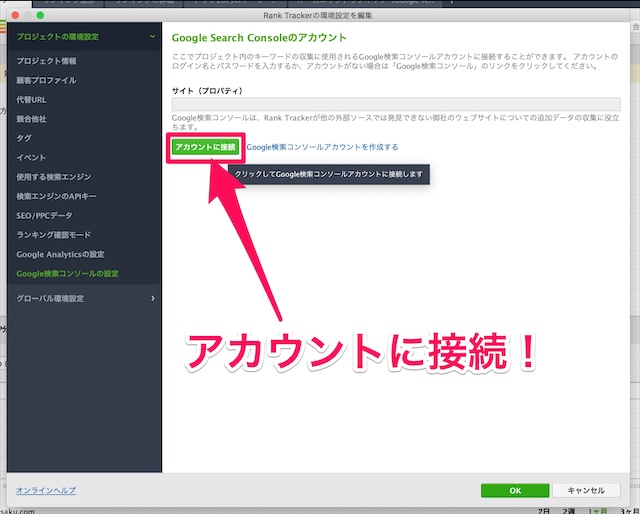
Task: Click the Google Search Consoleのアカウント heading
Action: pos(259,38)
